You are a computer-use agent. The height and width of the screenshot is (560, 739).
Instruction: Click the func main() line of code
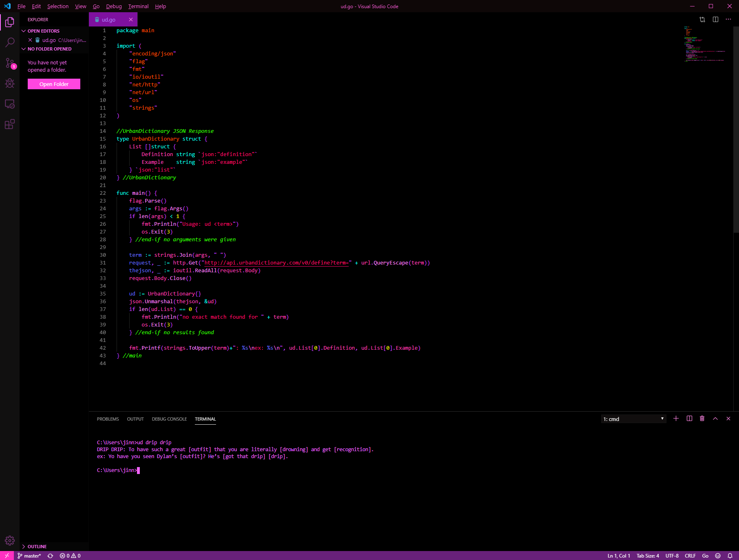tap(137, 193)
